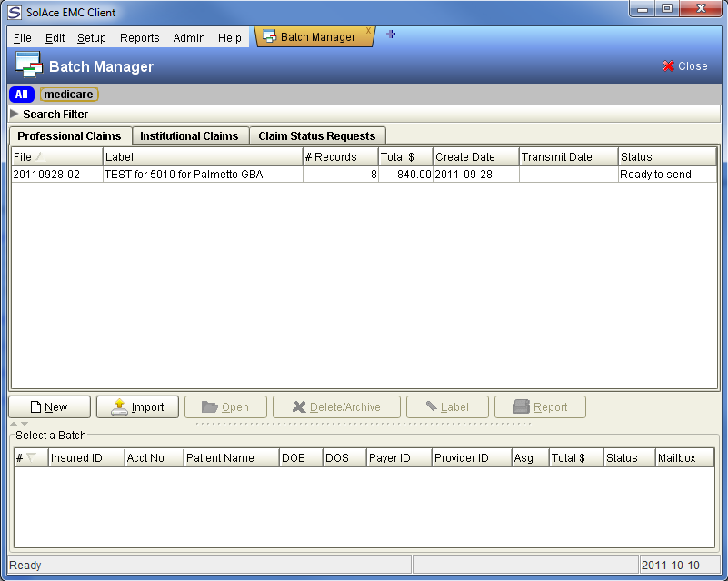This screenshot has width=728, height=581.
Task: Collapse the batch details pane arrow
Action: click(x=12, y=422)
